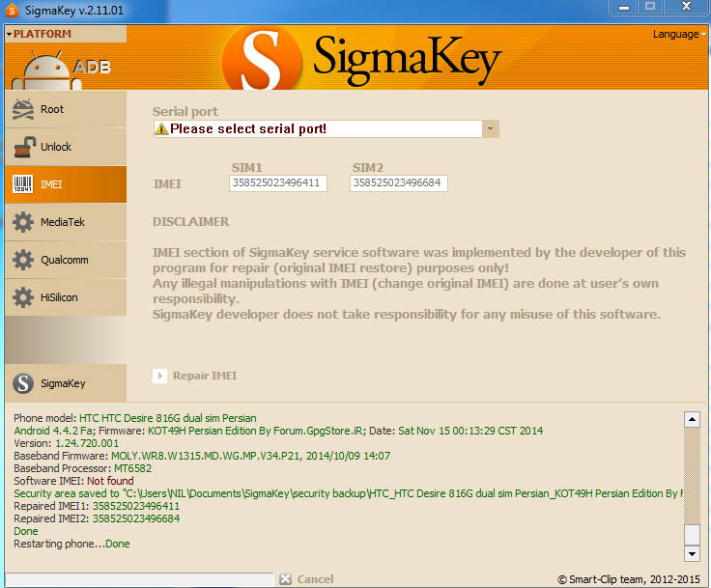The width and height of the screenshot is (711, 588).
Task: Open the Root section in sidebar
Action: 66,109
